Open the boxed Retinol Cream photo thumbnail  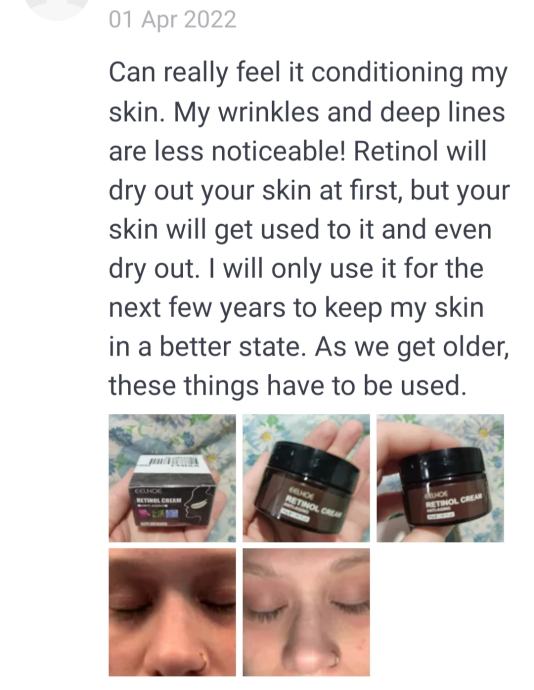[x=172, y=478]
